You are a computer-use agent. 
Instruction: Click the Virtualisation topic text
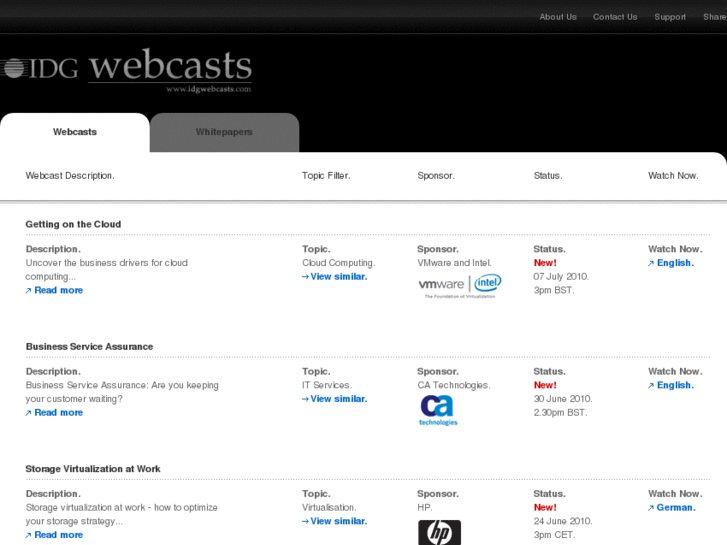[329, 507]
